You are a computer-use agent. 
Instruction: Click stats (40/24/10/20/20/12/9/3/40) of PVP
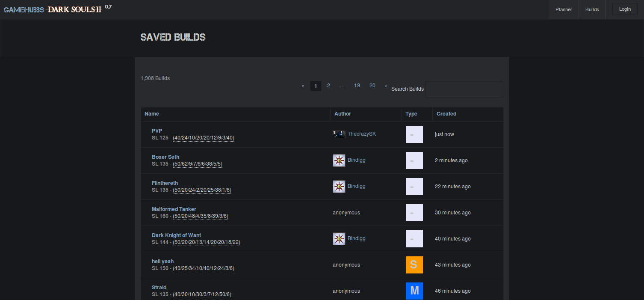click(204, 138)
